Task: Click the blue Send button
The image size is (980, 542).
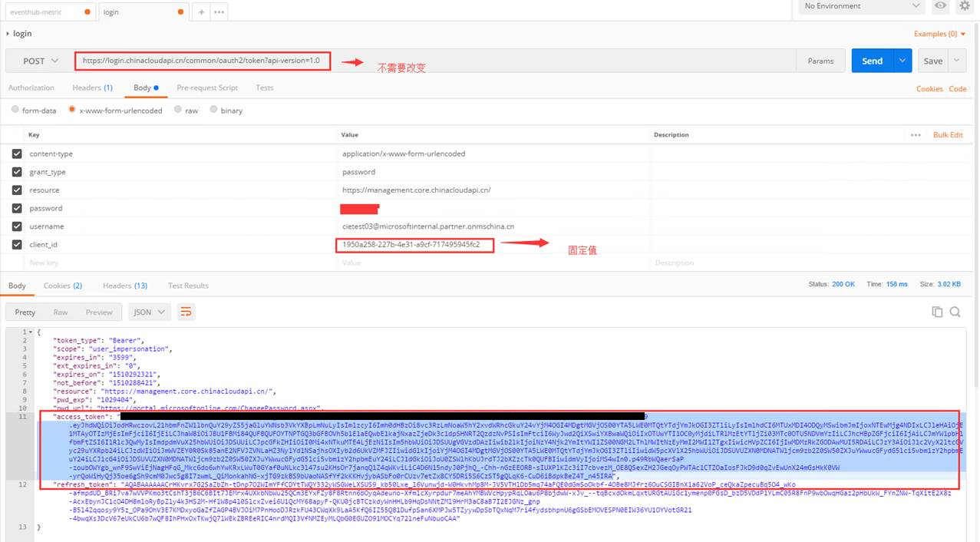Action: coord(873,61)
